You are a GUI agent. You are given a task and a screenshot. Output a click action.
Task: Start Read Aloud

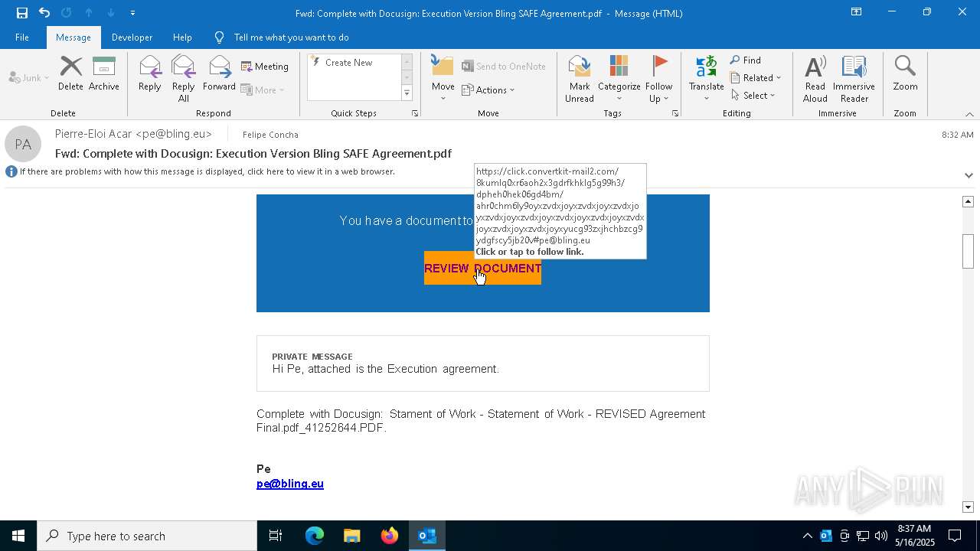[x=815, y=79]
